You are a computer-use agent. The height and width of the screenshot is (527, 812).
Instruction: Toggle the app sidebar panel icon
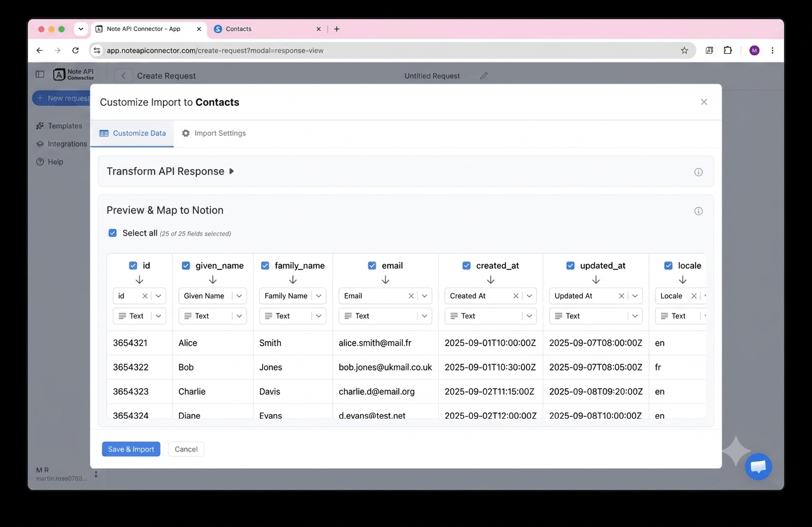tap(40, 75)
